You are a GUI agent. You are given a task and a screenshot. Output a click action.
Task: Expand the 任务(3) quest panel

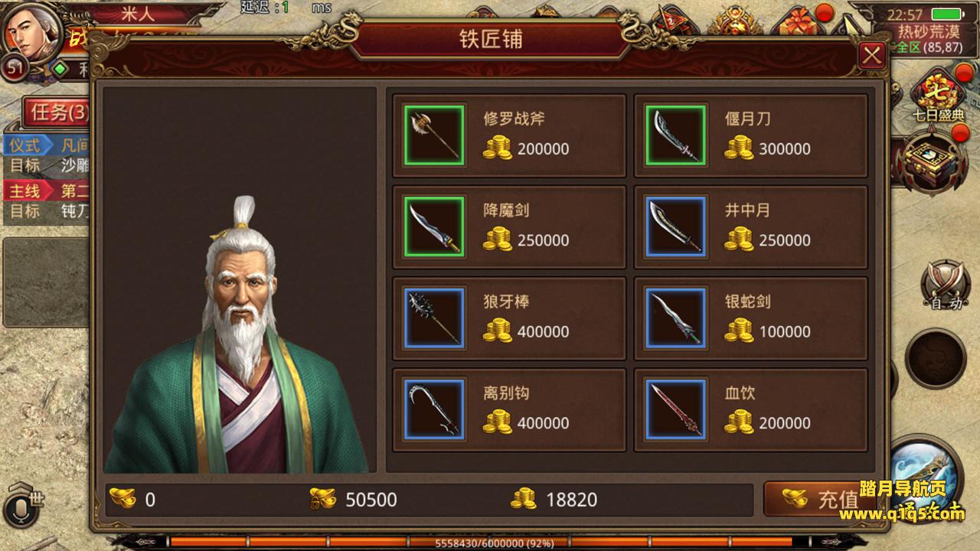[56, 112]
